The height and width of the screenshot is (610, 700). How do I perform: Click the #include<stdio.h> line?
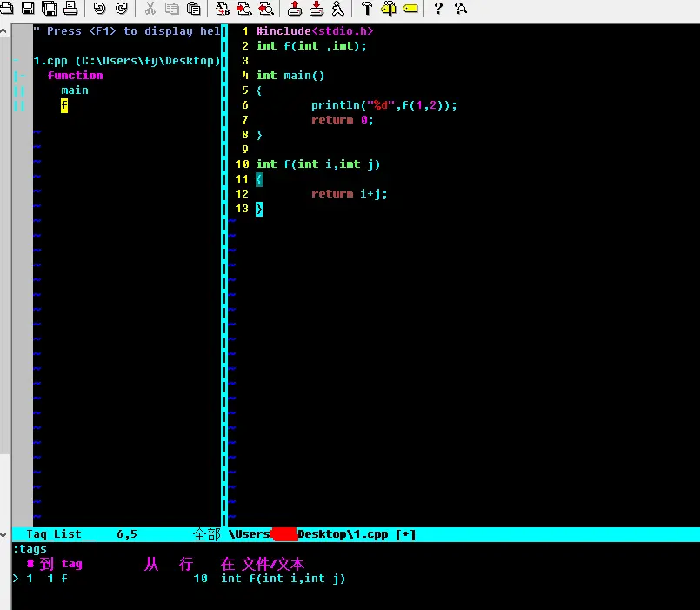point(314,31)
